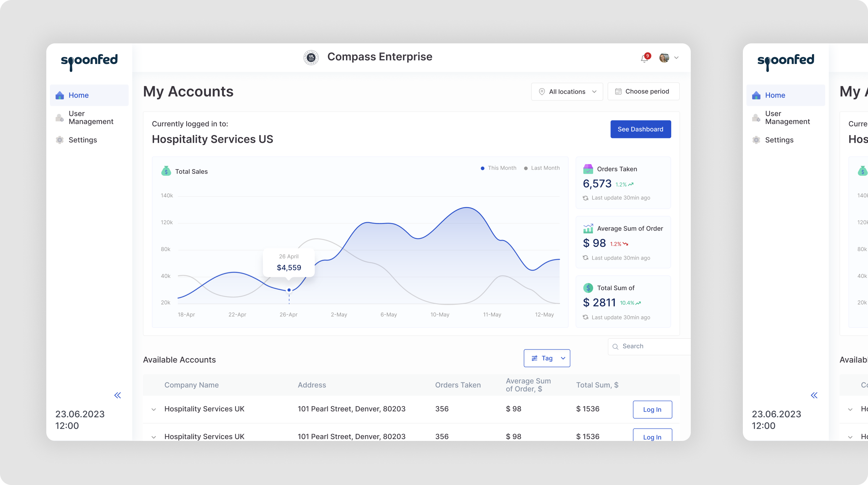Open User Management from sidebar
Screen dimensions: 868x485
coord(90,117)
